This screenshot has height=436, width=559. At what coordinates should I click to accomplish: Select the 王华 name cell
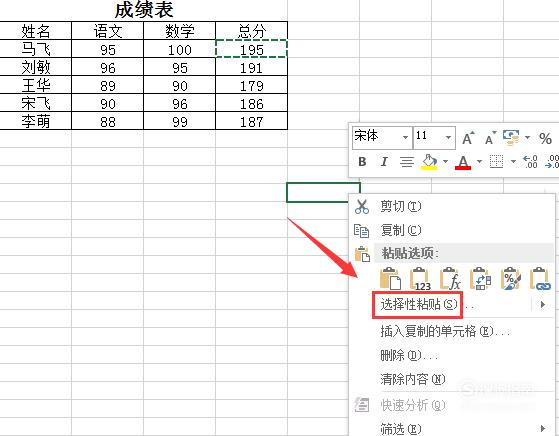pyautogui.click(x=36, y=85)
